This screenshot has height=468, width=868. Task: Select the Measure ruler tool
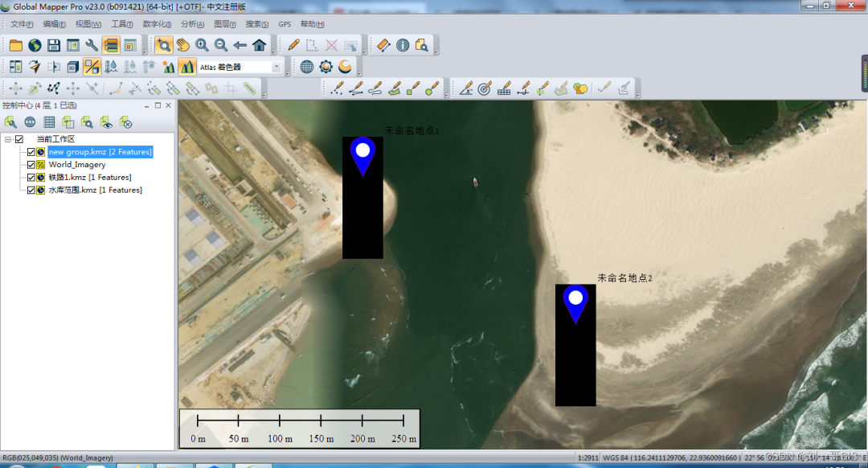383,45
